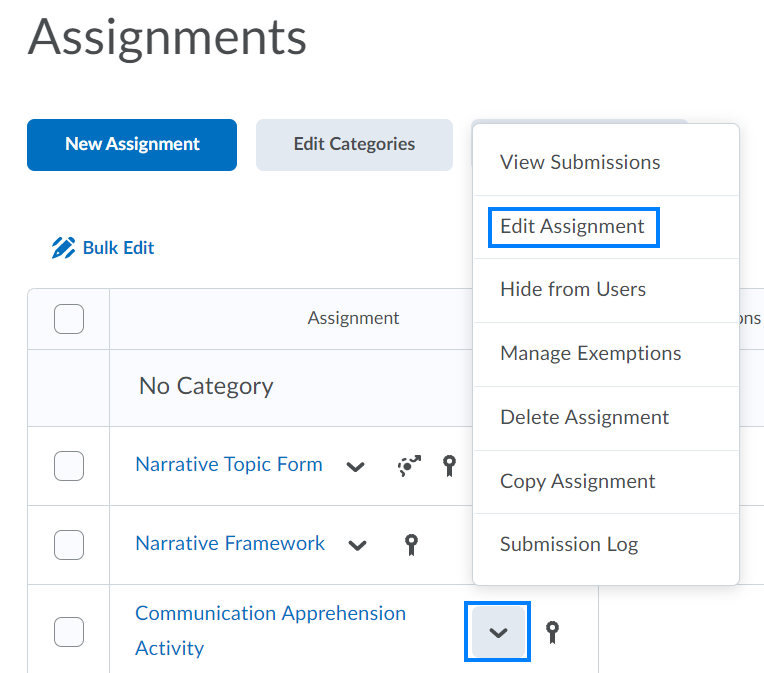Viewport: 764px width, 673px height.
Task: Open the Narrative Framework assignment link
Action: [x=230, y=543]
